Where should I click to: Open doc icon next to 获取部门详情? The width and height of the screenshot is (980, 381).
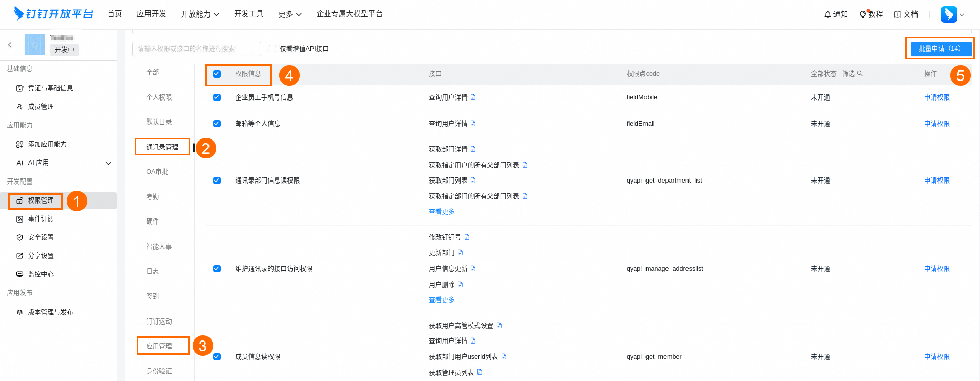click(x=473, y=149)
